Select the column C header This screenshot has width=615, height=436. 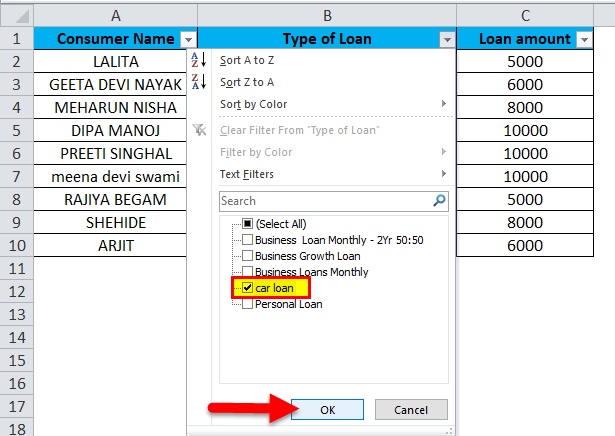click(x=525, y=16)
